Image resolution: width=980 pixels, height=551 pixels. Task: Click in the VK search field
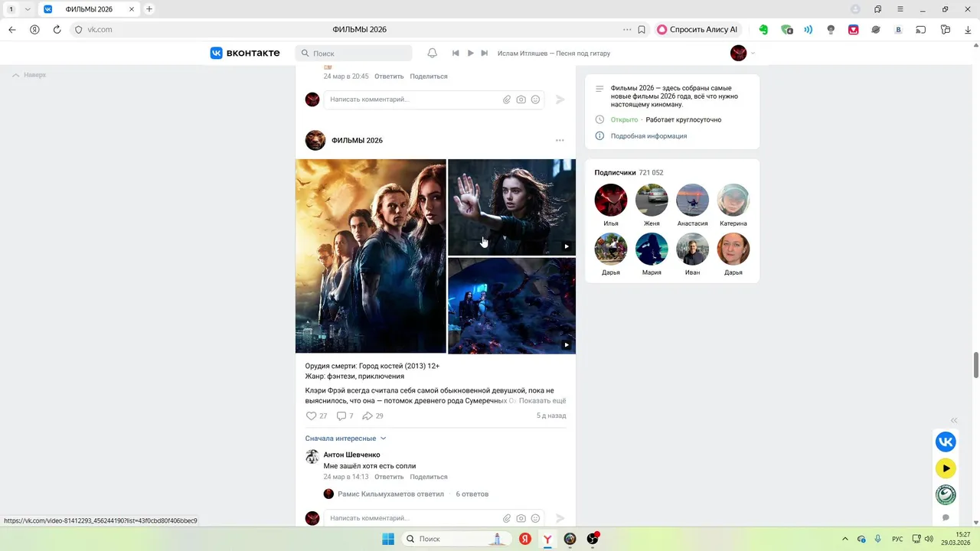354,54
